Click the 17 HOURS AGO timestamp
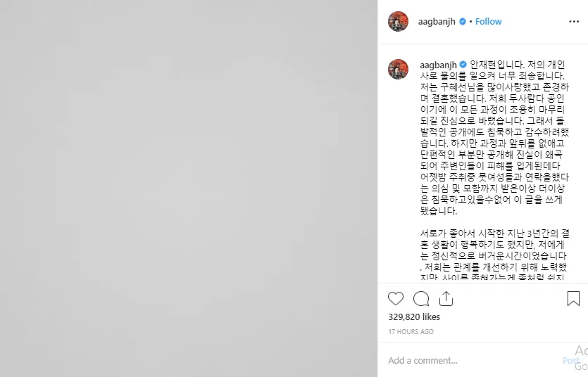The width and height of the screenshot is (588, 377). click(411, 332)
